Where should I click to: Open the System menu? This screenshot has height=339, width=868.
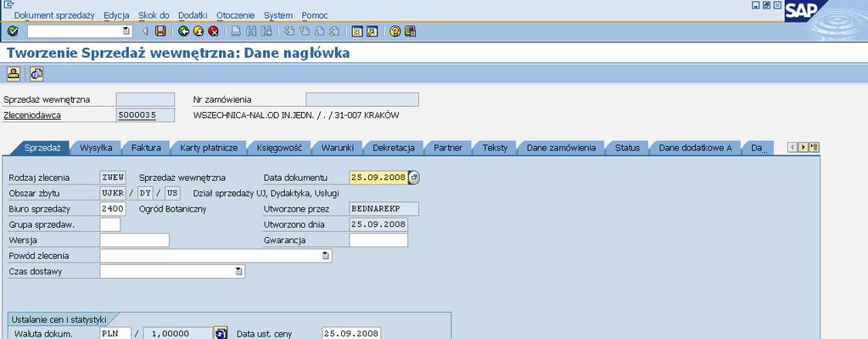278,15
